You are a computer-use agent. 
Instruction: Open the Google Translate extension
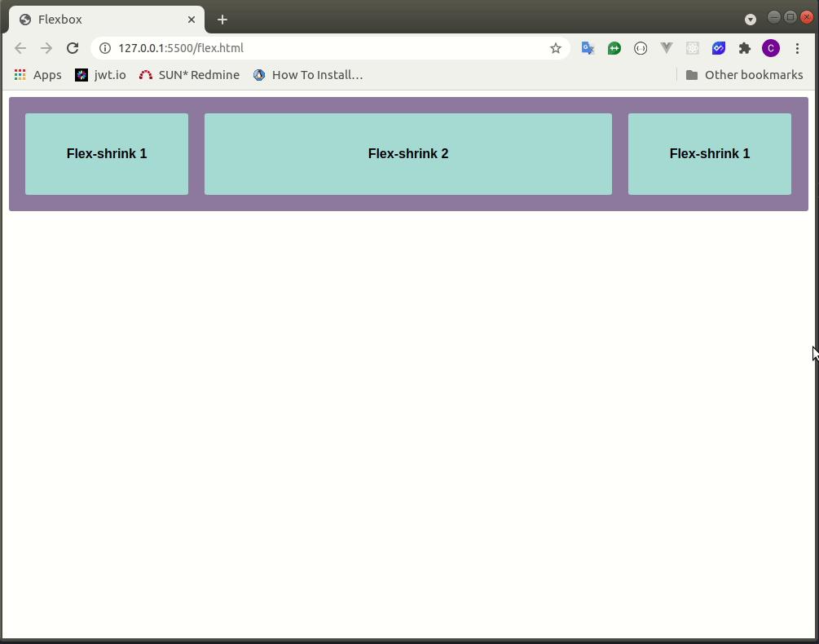(x=588, y=48)
